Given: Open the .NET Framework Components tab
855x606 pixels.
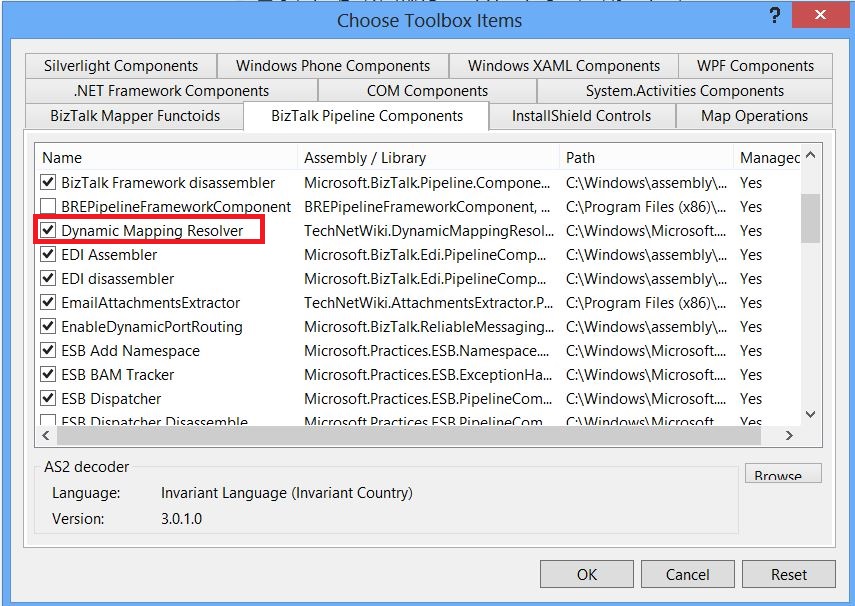Looking at the screenshot, I should click(x=171, y=91).
